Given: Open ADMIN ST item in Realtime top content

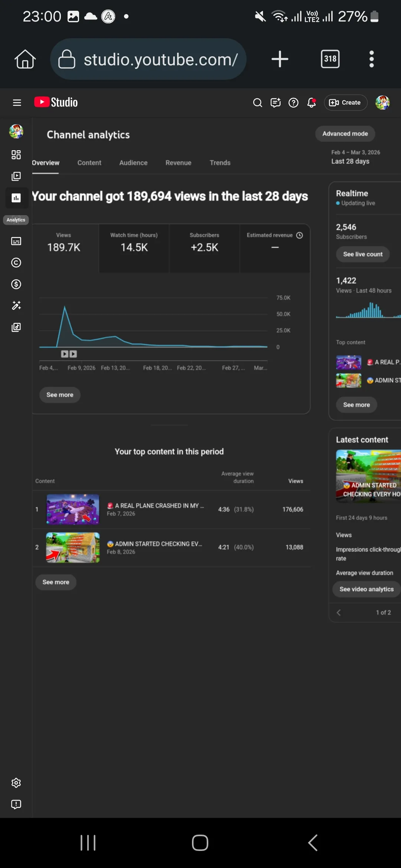Looking at the screenshot, I should pos(368,380).
